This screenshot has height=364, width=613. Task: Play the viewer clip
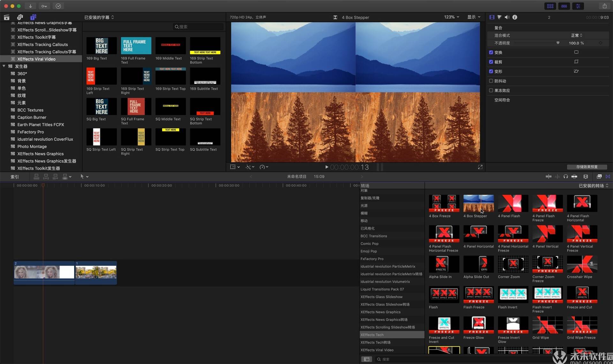(327, 167)
